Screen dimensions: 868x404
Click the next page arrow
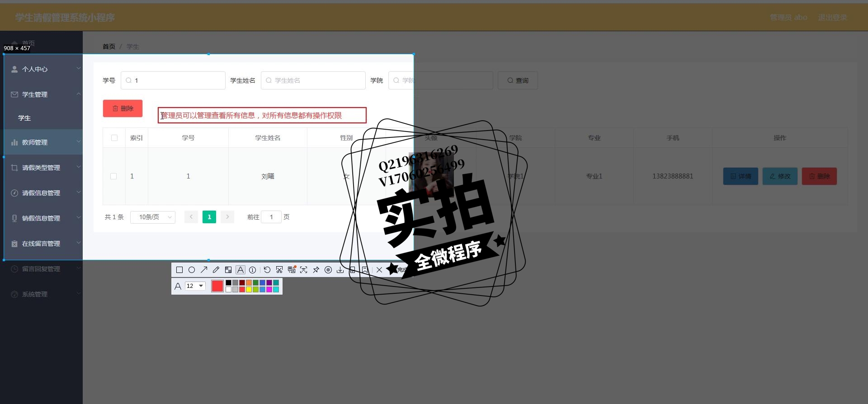(227, 217)
